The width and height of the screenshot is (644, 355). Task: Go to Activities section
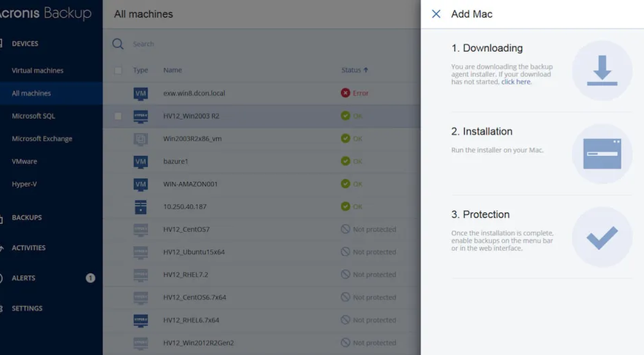(28, 248)
